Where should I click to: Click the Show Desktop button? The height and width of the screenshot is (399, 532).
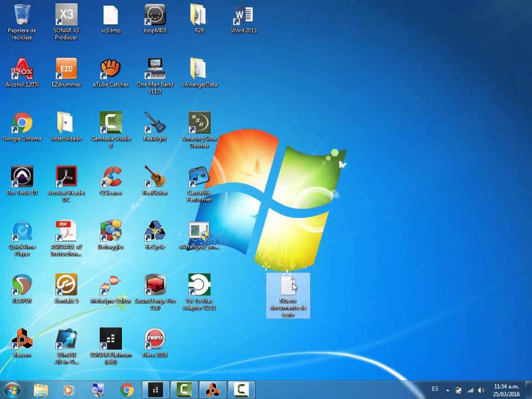click(x=528, y=390)
